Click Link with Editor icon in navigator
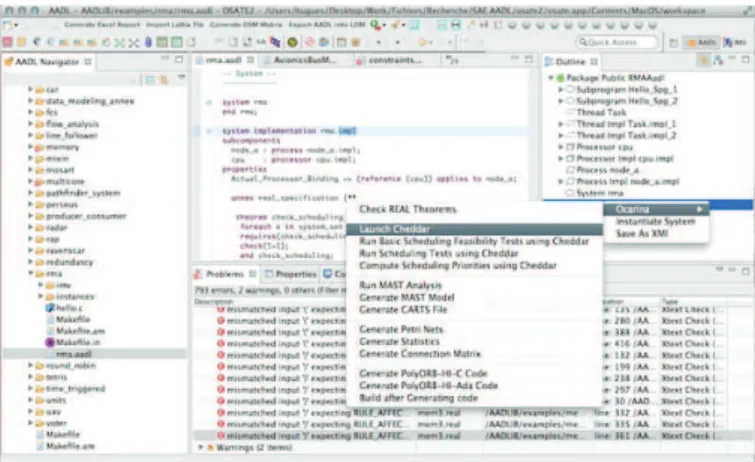755x462 pixels. coord(164,80)
